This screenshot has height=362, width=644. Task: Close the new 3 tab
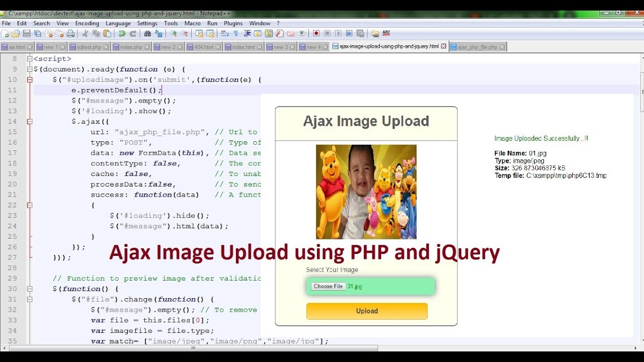coord(293,47)
